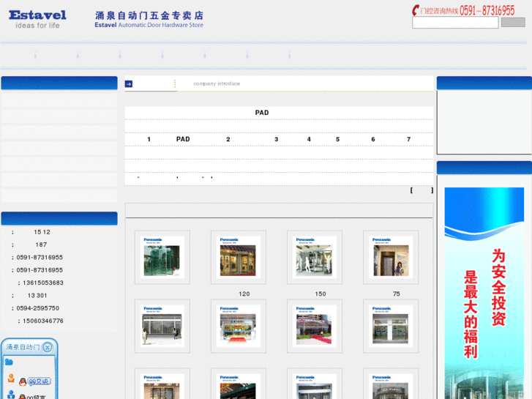532x399 pixels.
Task: Click the mobile number 13615053683
Action: tap(43, 283)
